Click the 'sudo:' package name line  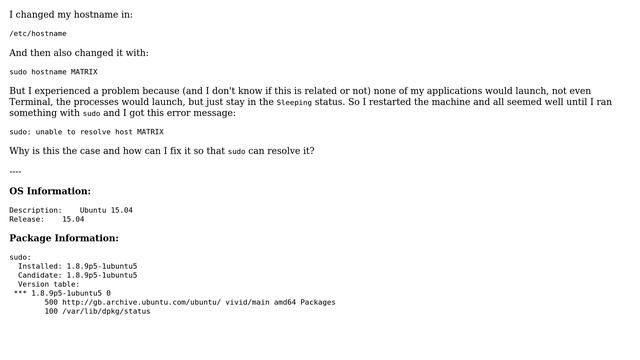pyautogui.click(x=20, y=257)
